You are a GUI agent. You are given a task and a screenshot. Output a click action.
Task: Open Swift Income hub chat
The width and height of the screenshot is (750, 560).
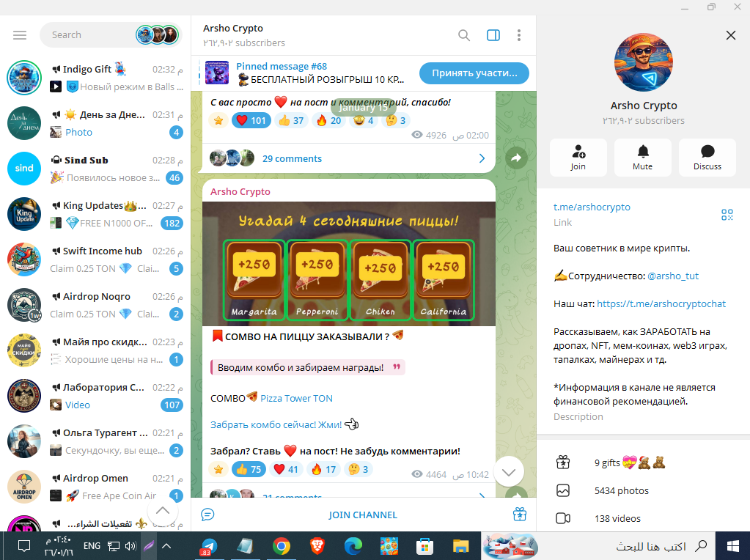tap(95, 259)
